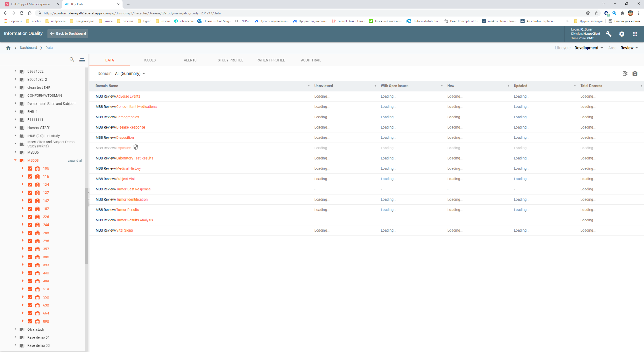Open the Adverse Events domain link

tap(128, 96)
